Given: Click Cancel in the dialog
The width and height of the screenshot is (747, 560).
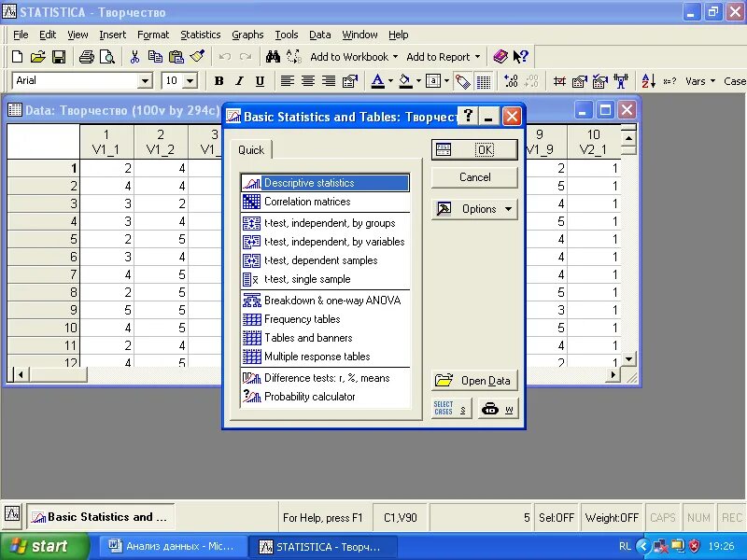Looking at the screenshot, I should tap(474, 177).
